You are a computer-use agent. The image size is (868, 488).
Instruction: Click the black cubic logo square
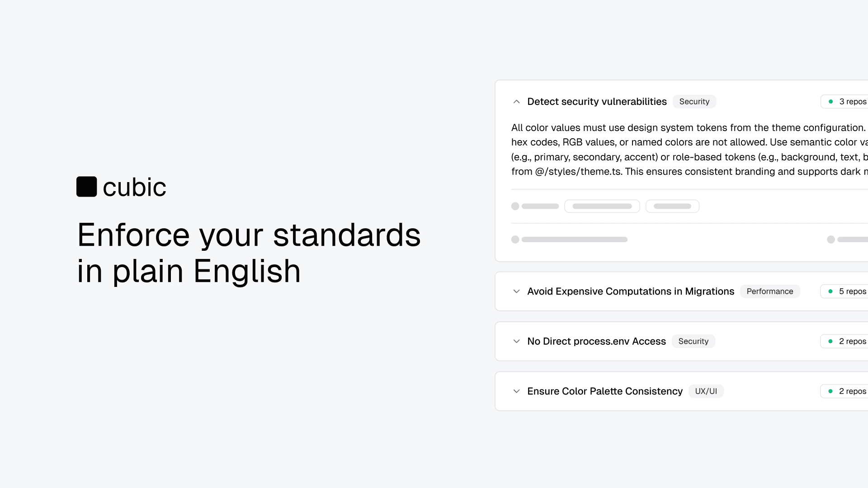tap(86, 187)
